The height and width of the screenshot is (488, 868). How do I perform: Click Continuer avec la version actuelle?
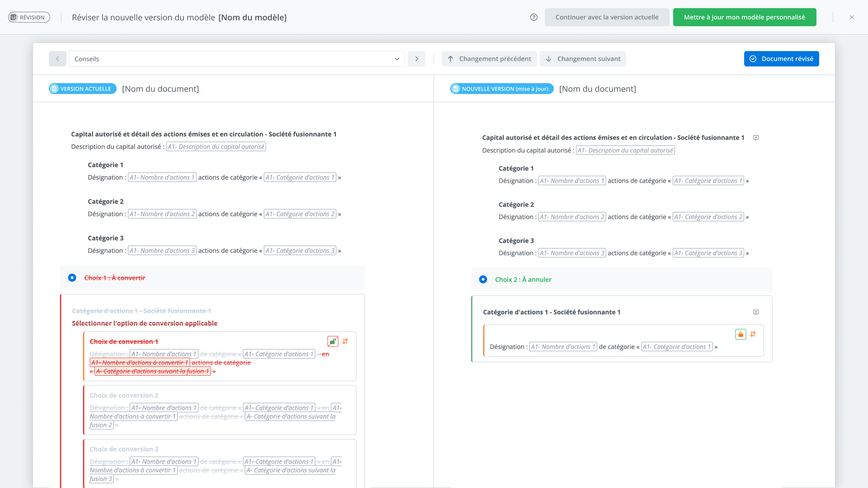[x=606, y=17]
